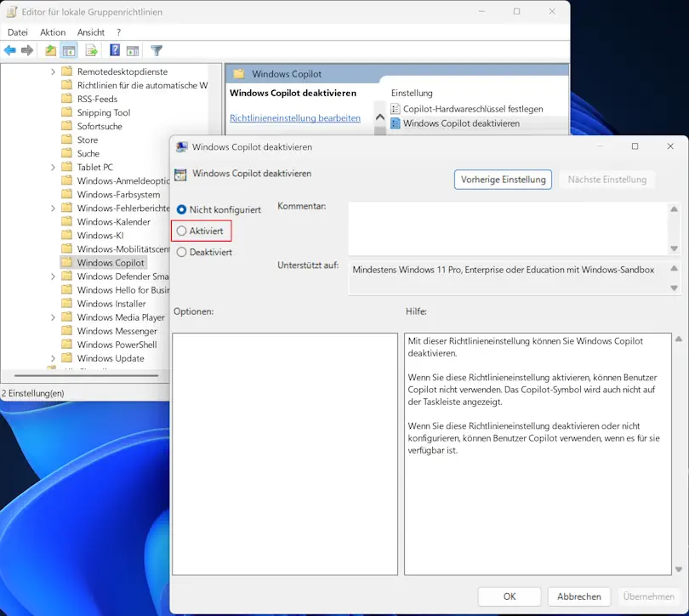The image size is (689, 616).
Task: Click the Help question mark toolbar icon
Action: (113, 50)
